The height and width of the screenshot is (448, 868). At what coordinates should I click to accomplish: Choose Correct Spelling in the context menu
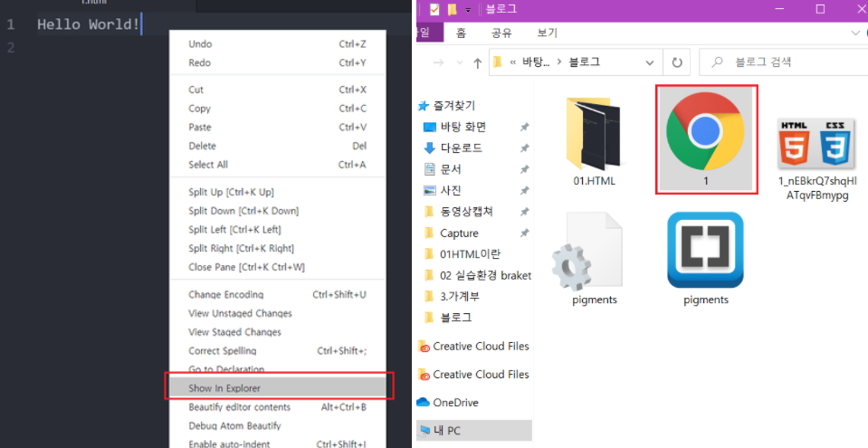click(277, 351)
